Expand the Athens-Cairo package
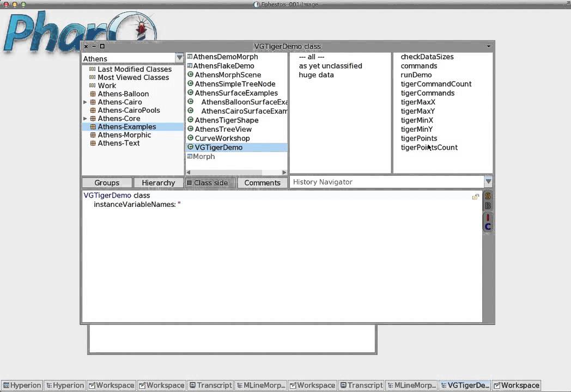Viewport: 571px width, 392px height. point(85,102)
